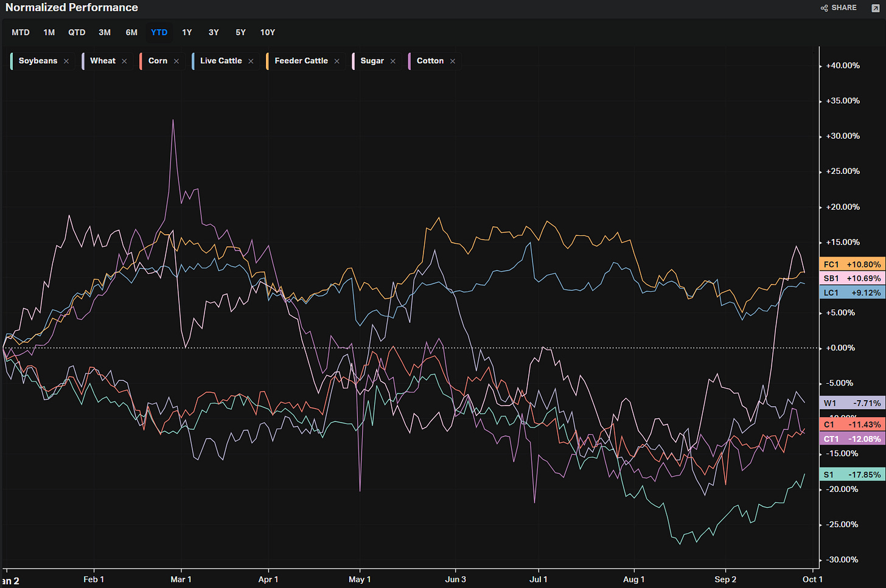Click the LC1 +9.12% value tag
Screen dimensions: 886x588
(852, 292)
